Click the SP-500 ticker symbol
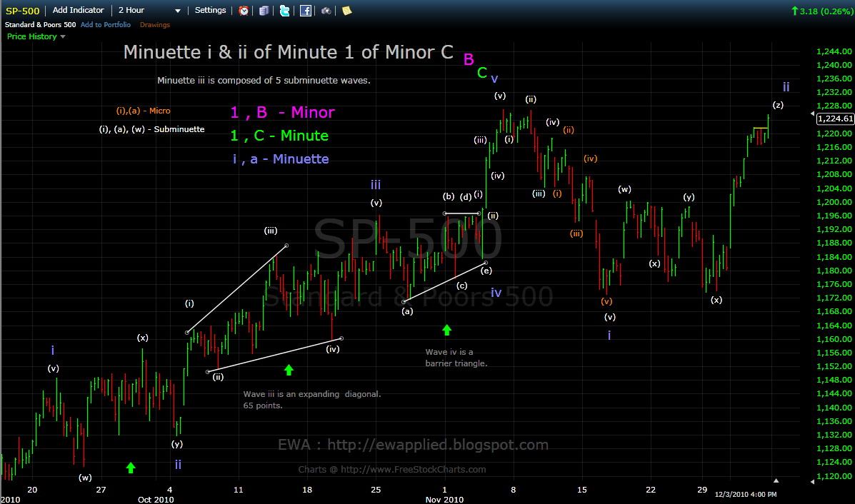Screen dimensions: 855x504 (x=22, y=11)
